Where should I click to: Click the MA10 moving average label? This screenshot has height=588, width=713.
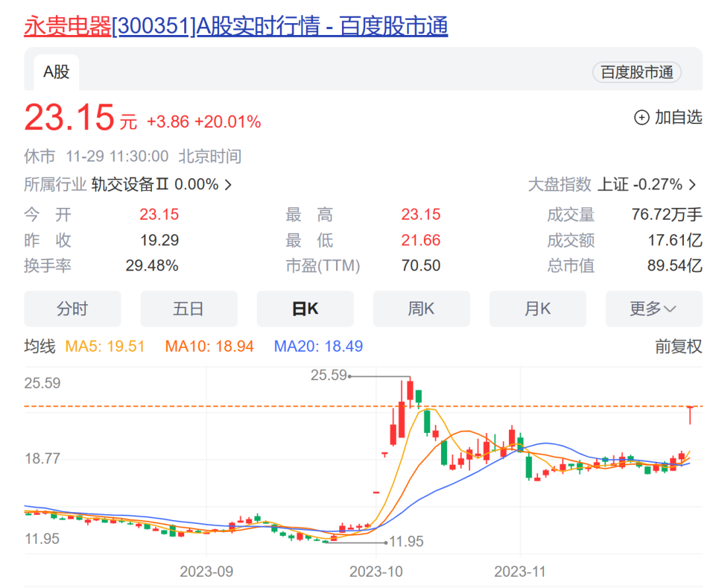tap(209, 346)
